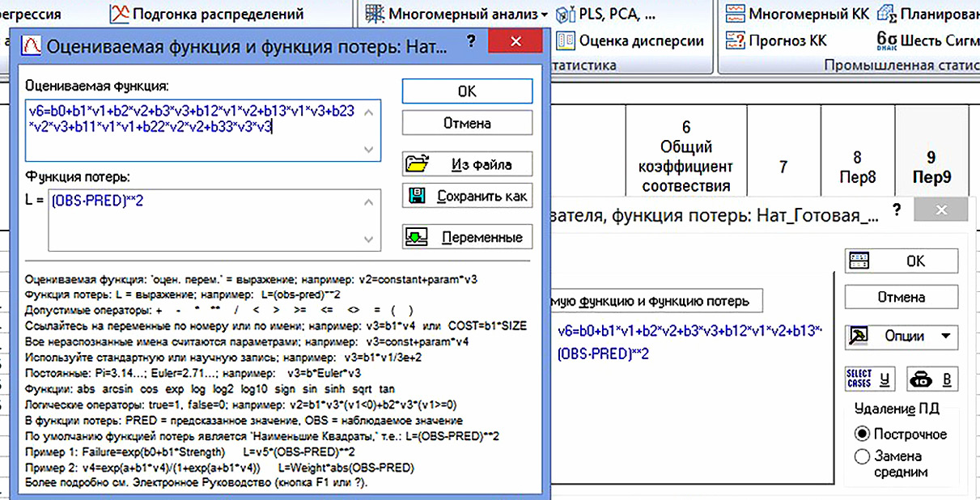Viewport: 980px width, 500px height.
Task: Select Замена средним radio button
Action: click(861, 456)
